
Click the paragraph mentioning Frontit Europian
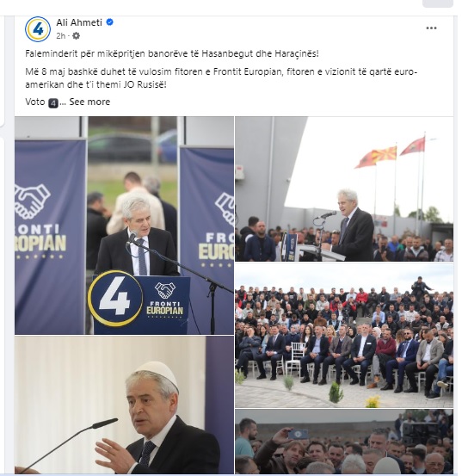click(x=221, y=78)
